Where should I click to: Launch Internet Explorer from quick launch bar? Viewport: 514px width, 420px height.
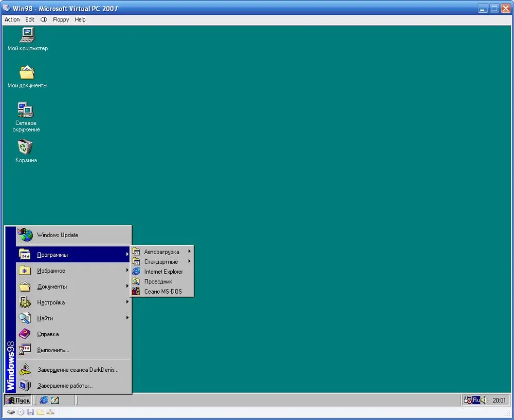click(x=44, y=400)
